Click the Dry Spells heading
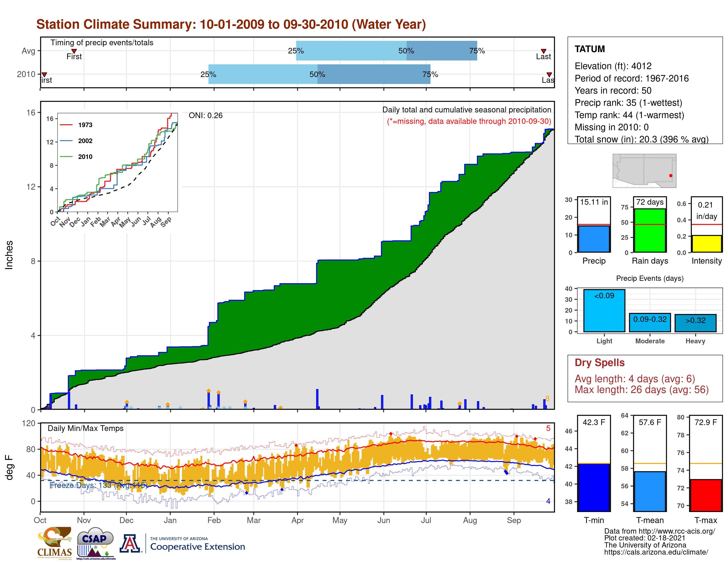Viewport: 728px width, 563px height. (600, 363)
